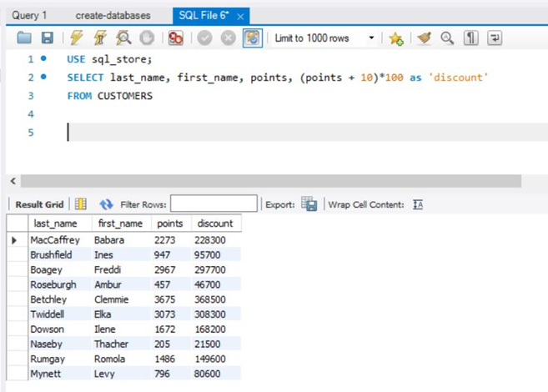Click the commit checkmark icon
Screen dimensions: 548x392
coord(205,38)
